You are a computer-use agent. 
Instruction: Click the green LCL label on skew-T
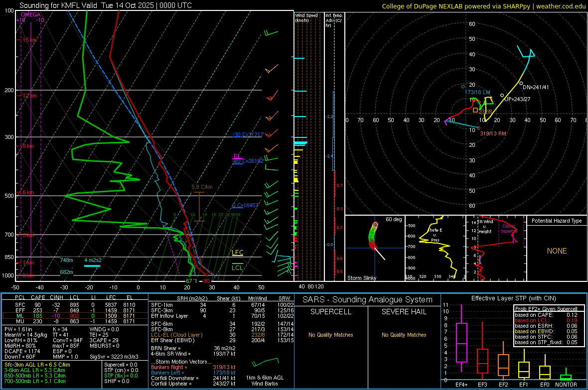237,267
